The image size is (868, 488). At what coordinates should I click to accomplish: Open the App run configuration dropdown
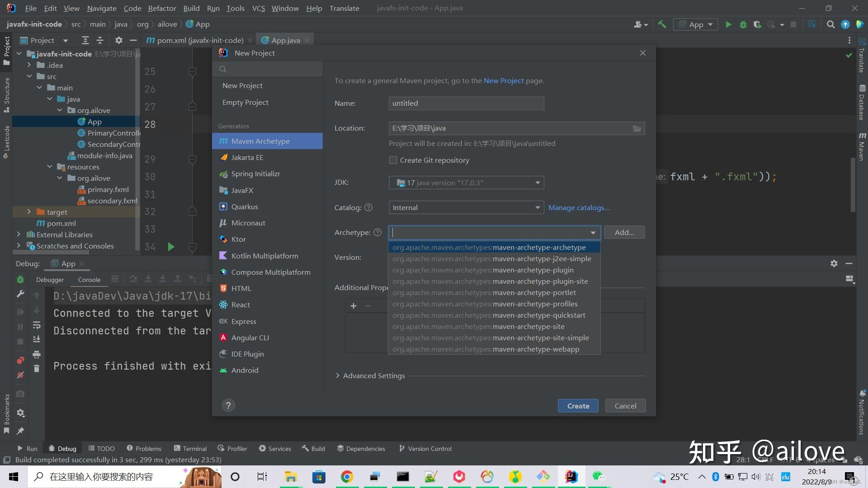coord(696,24)
